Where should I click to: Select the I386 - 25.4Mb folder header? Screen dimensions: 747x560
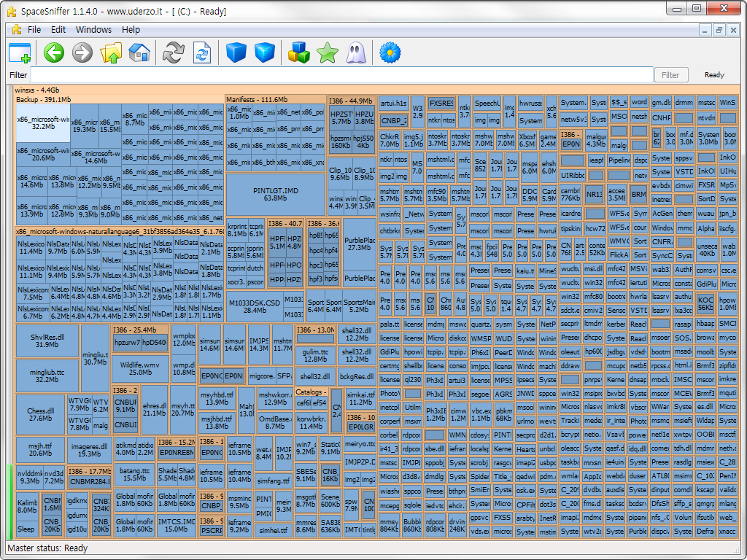click(x=140, y=330)
